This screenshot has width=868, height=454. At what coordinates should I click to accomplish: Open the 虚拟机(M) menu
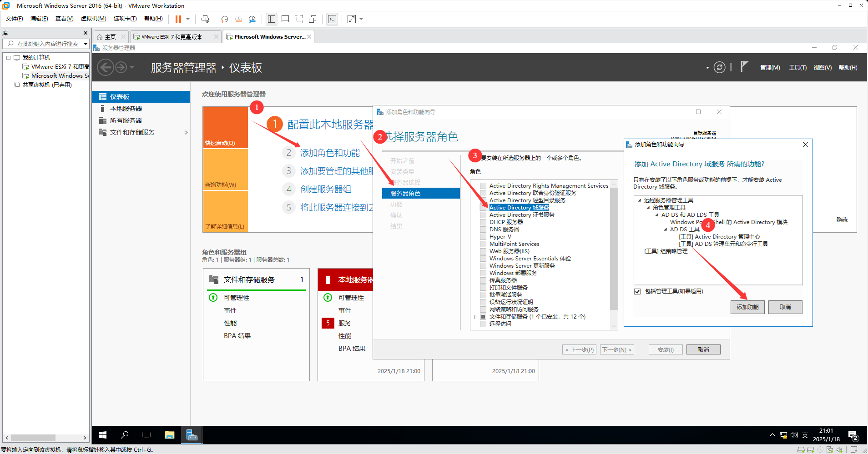tap(93, 19)
